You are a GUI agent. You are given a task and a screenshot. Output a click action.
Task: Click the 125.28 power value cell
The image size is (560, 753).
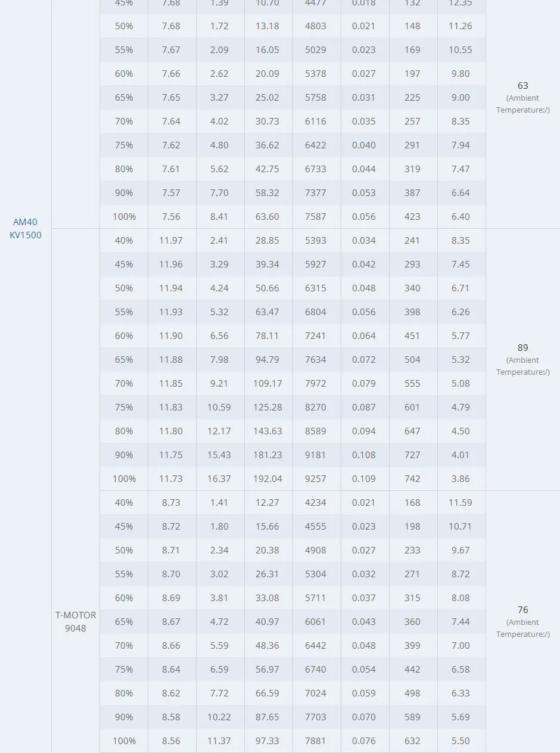pyautogui.click(x=267, y=407)
